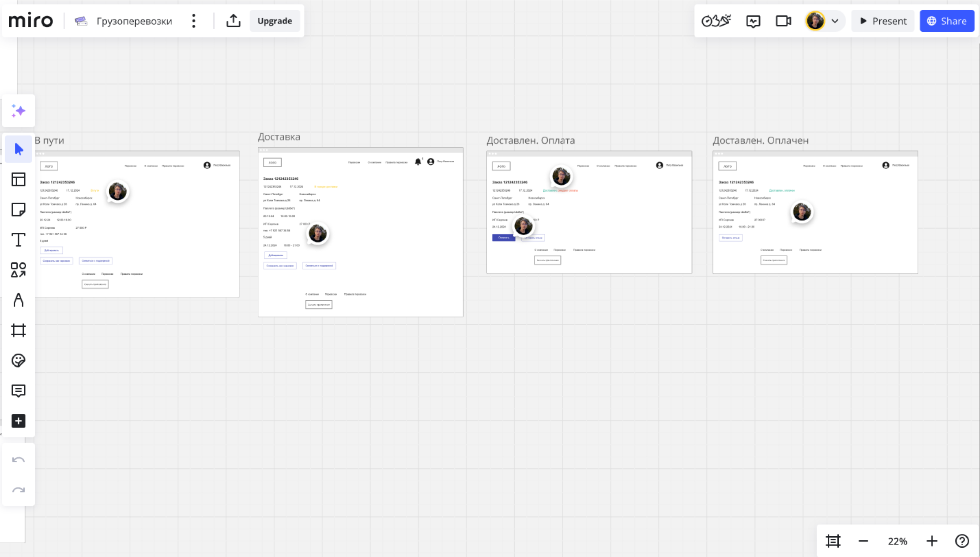Viewport: 980px width, 557px height.
Task: Open Shapes and lines tool
Action: pos(18,270)
